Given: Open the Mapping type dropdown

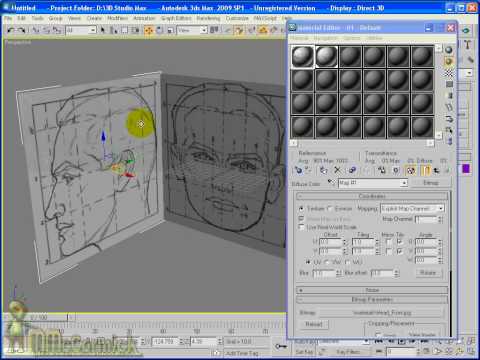Looking at the screenshot, I should tap(412, 209).
